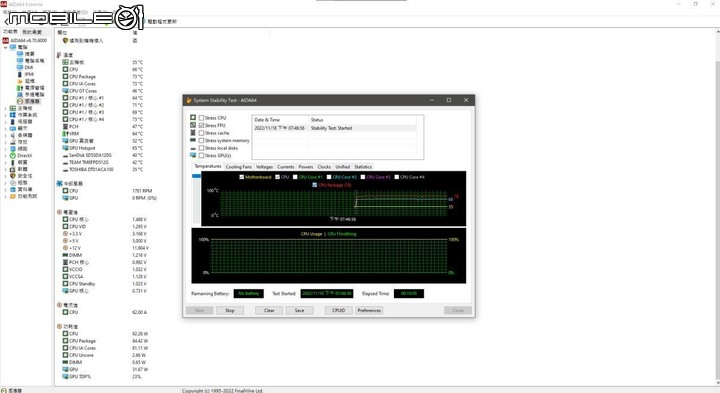Viewport: 720px width, 393px height.
Task: Click the GPU TDP% sensor icon
Action: 65,376
